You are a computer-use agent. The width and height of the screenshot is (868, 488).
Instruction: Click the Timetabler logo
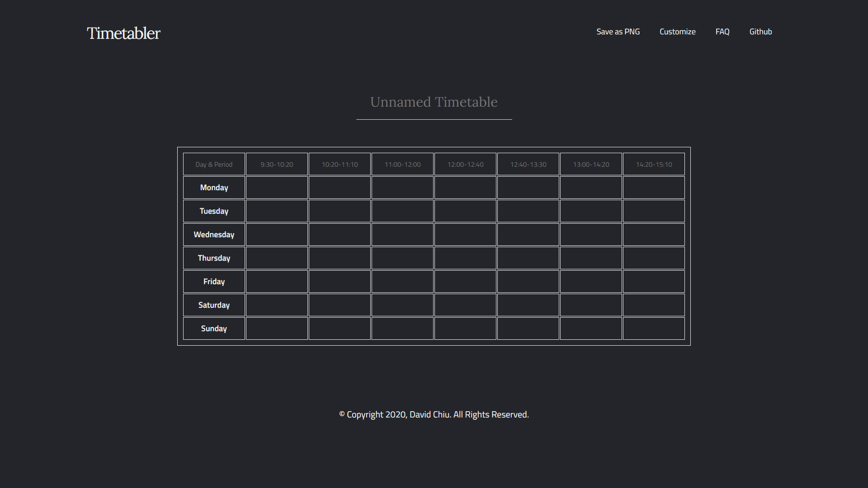123,33
